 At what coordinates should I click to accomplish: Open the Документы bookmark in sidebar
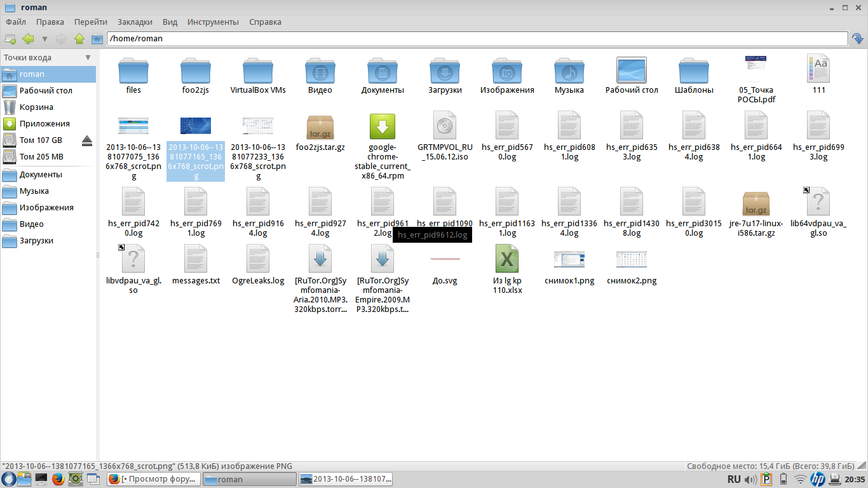(48, 174)
